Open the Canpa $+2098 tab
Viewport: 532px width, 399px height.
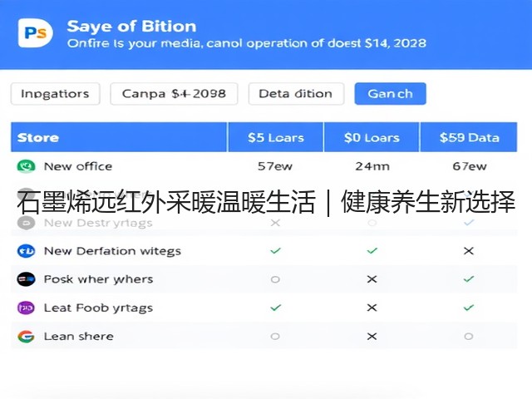(x=174, y=94)
